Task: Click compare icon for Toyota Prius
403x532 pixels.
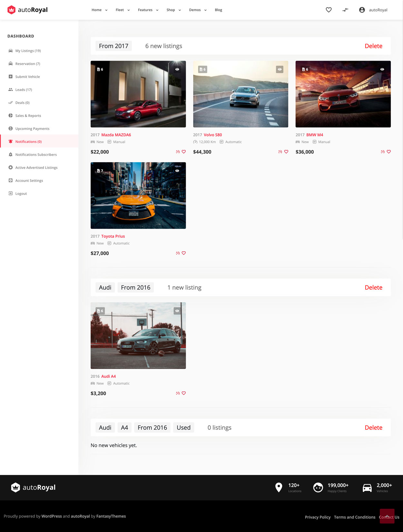Action: click(178, 253)
